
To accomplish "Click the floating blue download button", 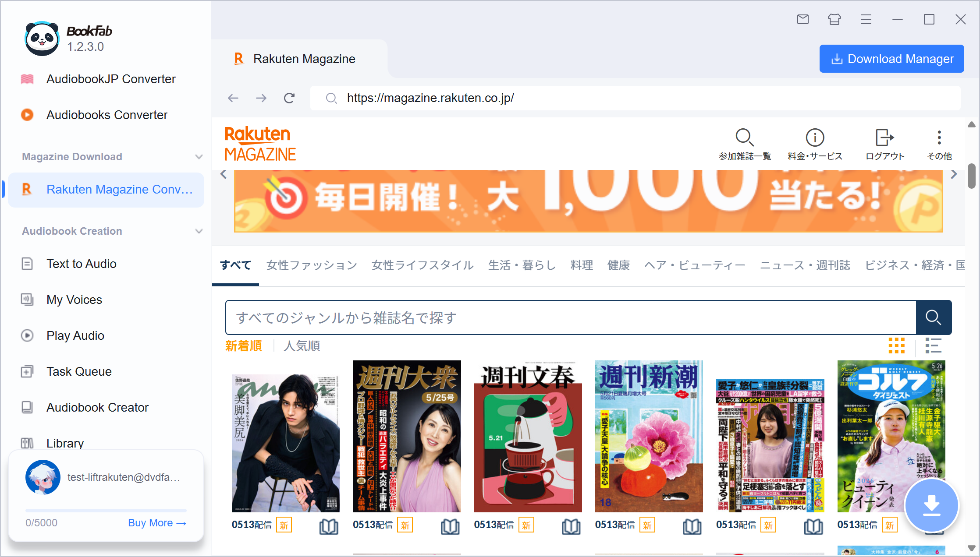I will coord(932,505).
